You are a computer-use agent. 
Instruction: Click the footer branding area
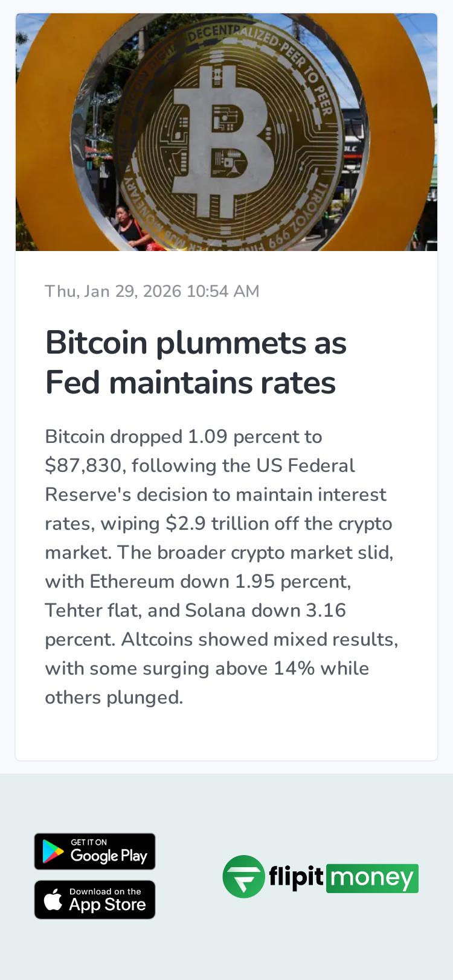[x=321, y=878]
